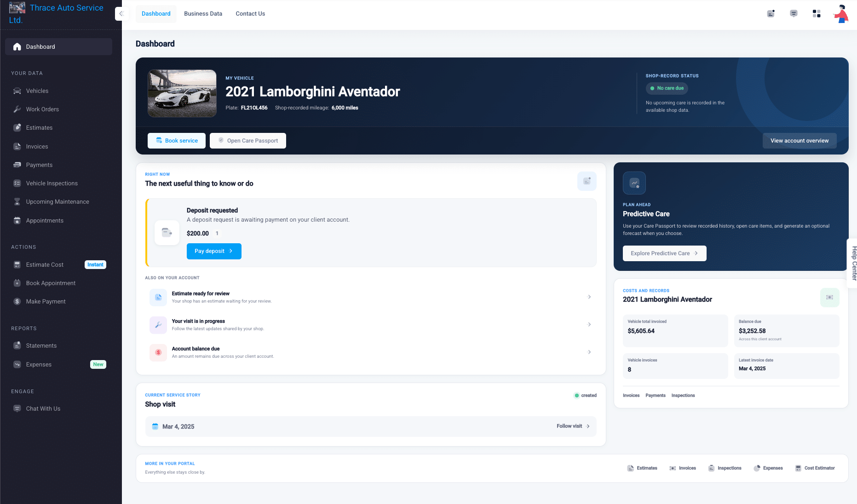Image resolution: width=857 pixels, height=504 pixels.
Task: Open the estimates notification icon in top bar
Action: pyautogui.click(x=771, y=14)
